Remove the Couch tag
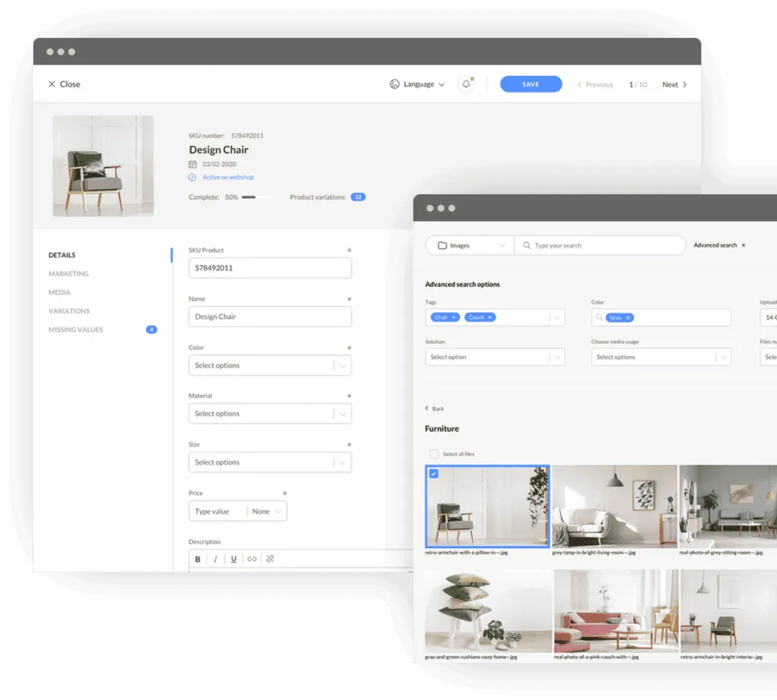 click(x=489, y=317)
